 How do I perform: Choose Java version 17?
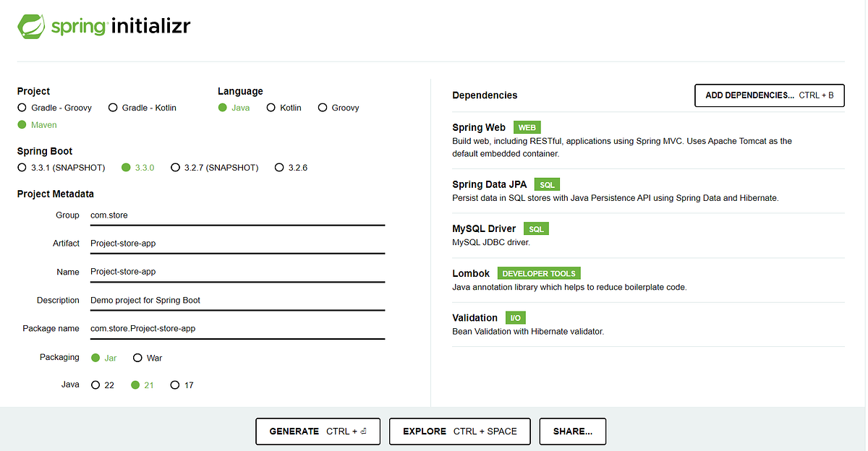coord(174,385)
